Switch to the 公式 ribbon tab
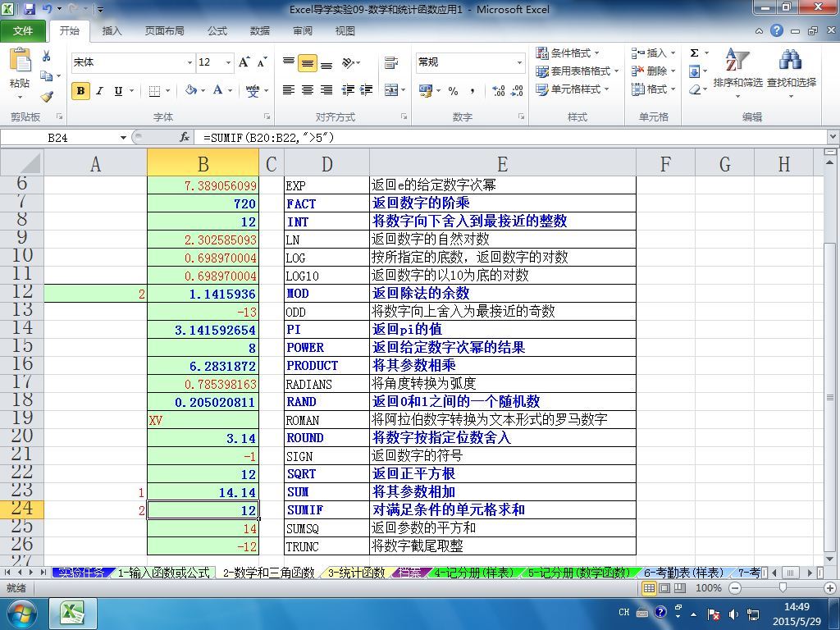The height and width of the screenshot is (630, 840). (x=217, y=31)
